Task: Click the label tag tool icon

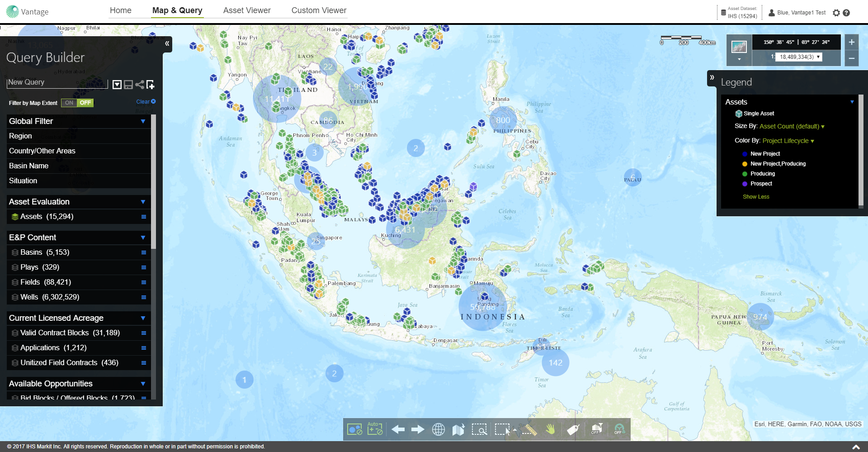Action: click(x=573, y=429)
